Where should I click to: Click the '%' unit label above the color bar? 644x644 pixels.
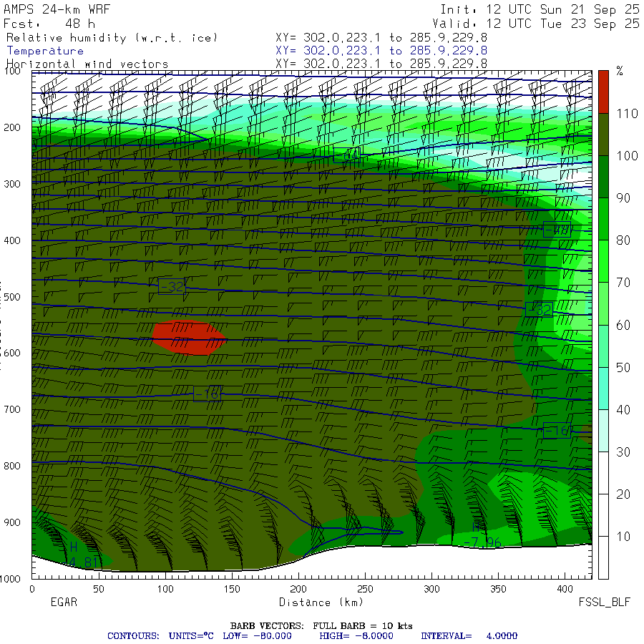pyautogui.click(x=620, y=71)
